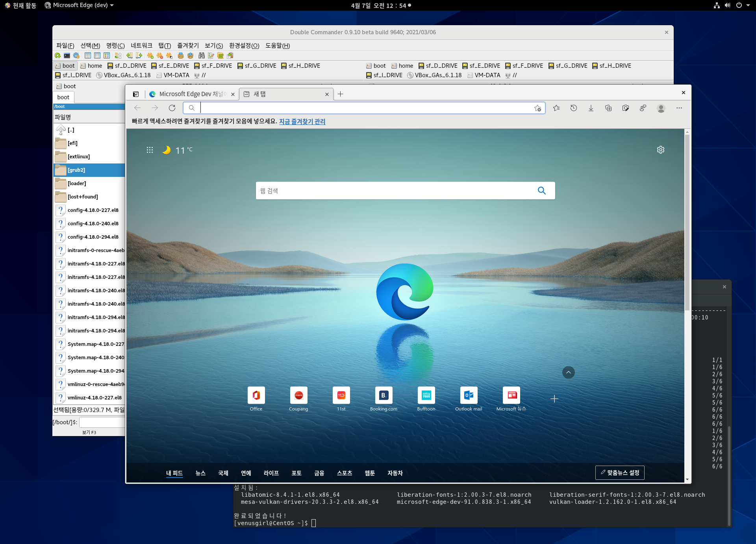The width and height of the screenshot is (756, 544).
Task: Open Microsoft Edge (dev) app menu dropdown in top bar
Action: [x=79, y=5]
